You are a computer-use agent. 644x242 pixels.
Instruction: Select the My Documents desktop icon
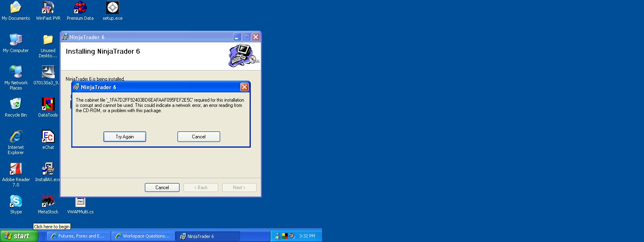pos(16,11)
